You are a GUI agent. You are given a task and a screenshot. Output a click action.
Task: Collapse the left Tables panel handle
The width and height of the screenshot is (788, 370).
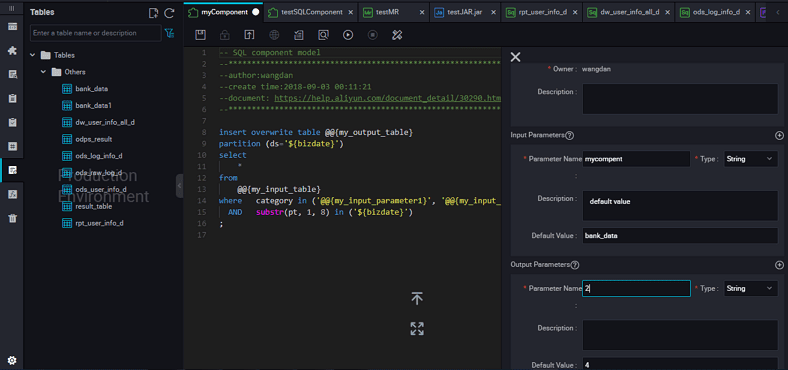179,186
